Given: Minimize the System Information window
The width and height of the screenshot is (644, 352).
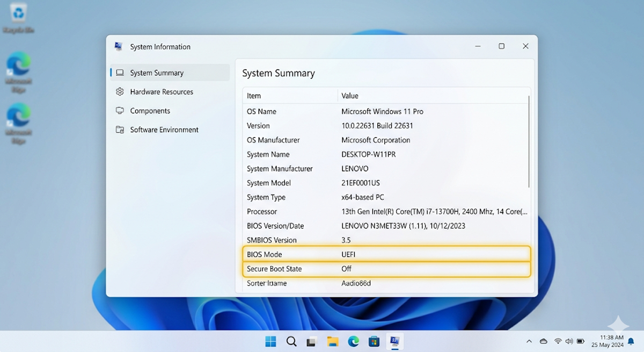Looking at the screenshot, I should pos(478,46).
